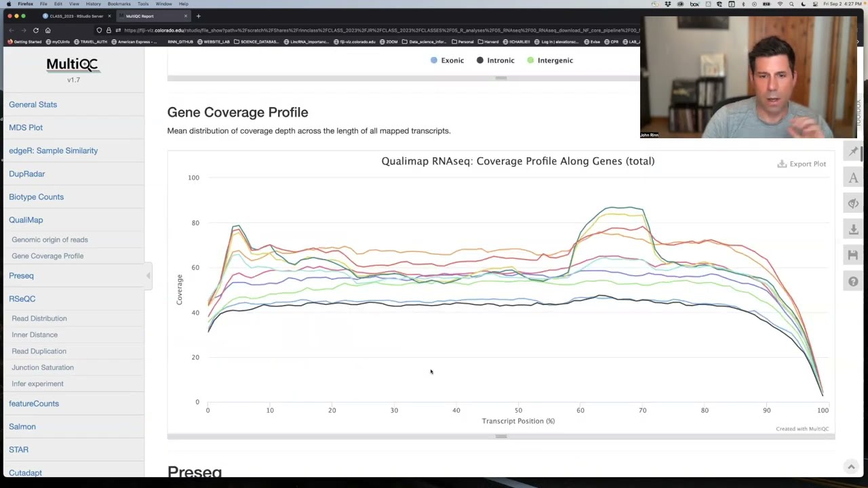Toggle the Intronic legend series
Viewport: 868px width, 488px height.
pos(496,60)
